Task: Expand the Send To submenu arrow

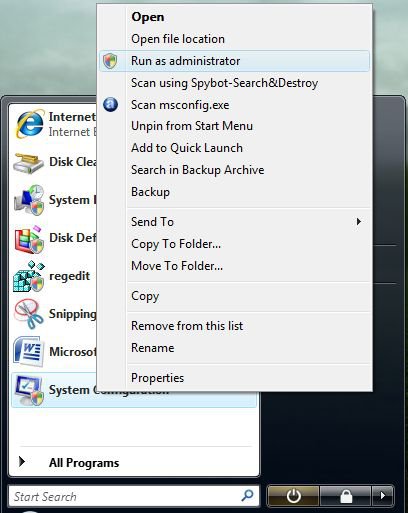Action: 359,221
